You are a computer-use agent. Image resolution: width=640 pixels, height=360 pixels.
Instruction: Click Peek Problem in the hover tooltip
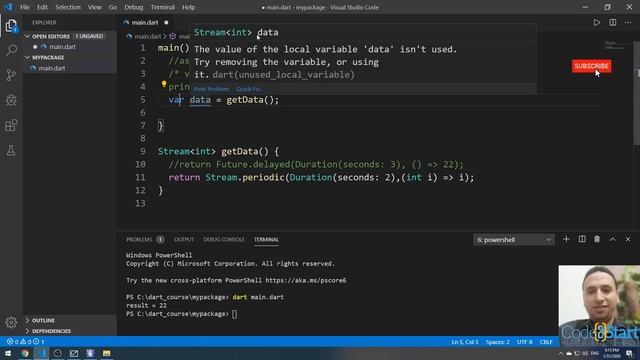click(x=211, y=89)
